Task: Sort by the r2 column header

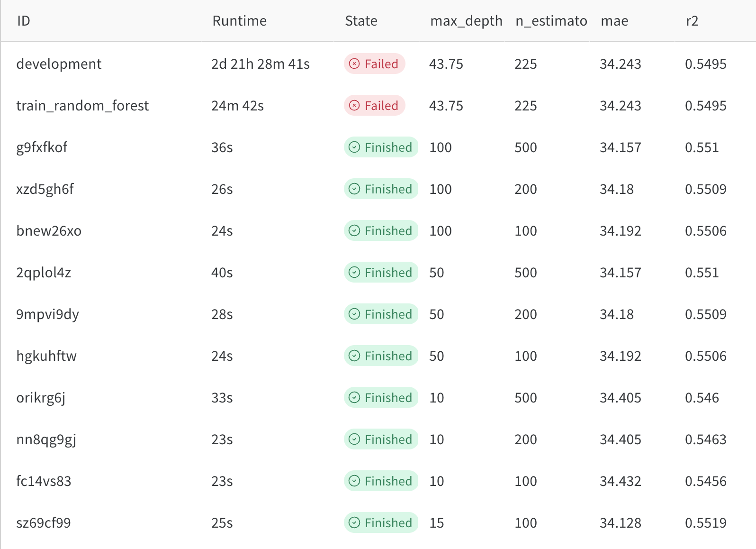Action: point(692,21)
